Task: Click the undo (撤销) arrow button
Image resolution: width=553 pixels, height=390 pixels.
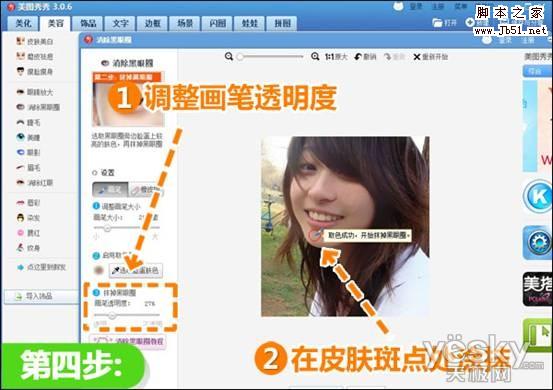Action: point(365,56)
